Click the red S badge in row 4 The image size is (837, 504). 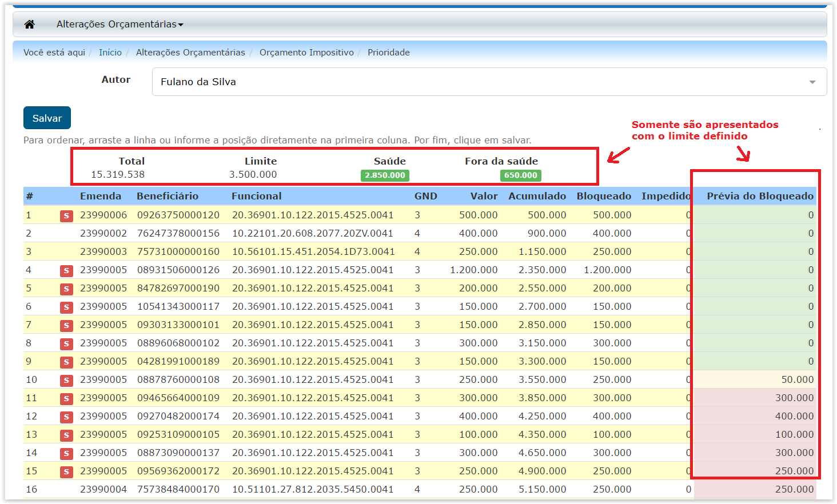(x=66, y=271)
